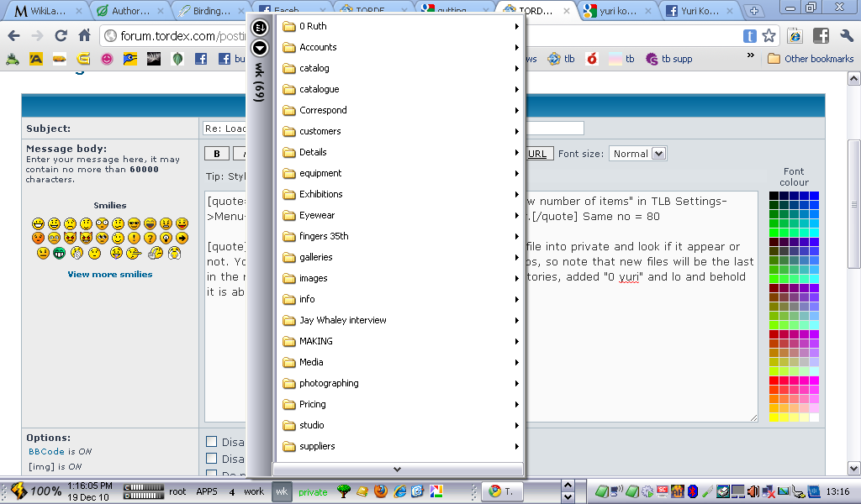Open the Other bookmarks folder

pyautogui.click(x=811, y=59)
